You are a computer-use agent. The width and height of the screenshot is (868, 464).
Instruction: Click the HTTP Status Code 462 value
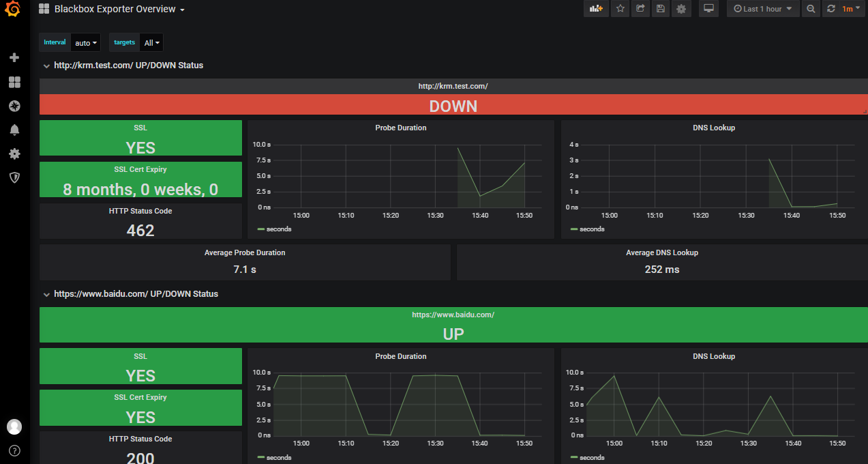coord(140,230)
